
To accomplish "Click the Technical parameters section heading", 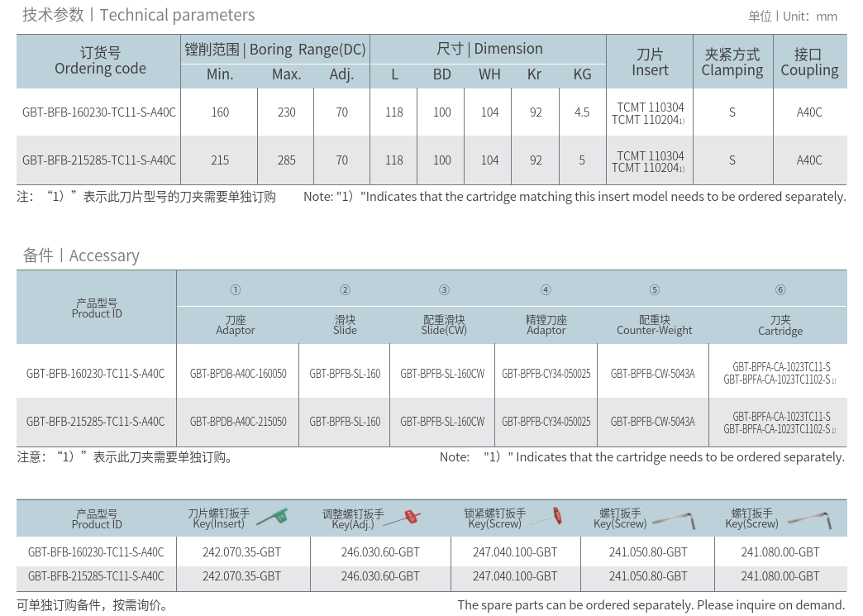I will [x=138, y=15].
